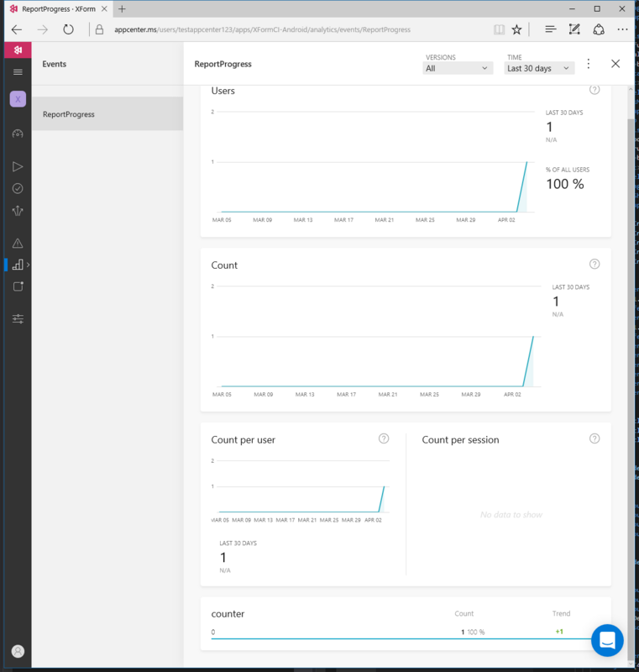Click the counter property heading
Screen dimensions: 639x672
pos(228,614)
